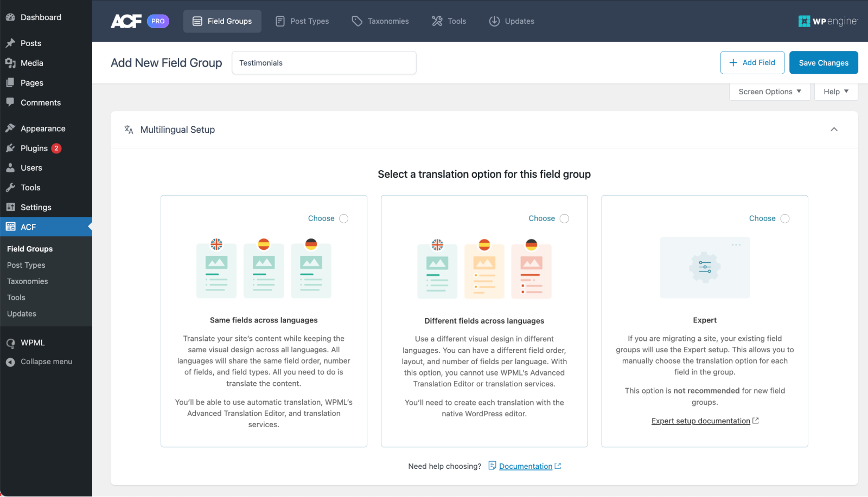Click the Users person icon
868x497 pixels.
coord(10,168)
